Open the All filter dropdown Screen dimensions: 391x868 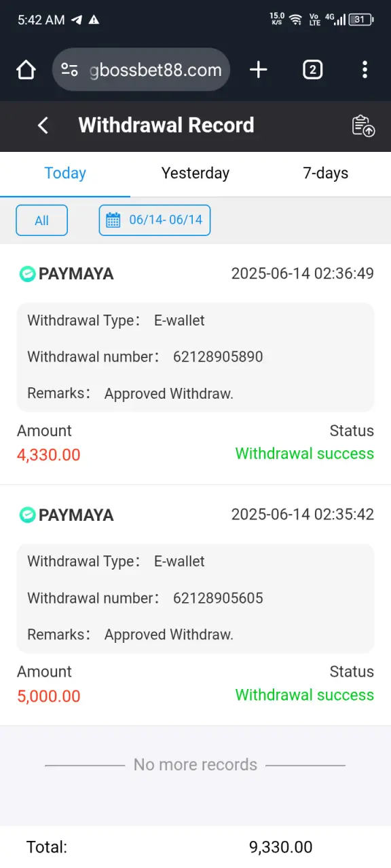pos(42,220)
